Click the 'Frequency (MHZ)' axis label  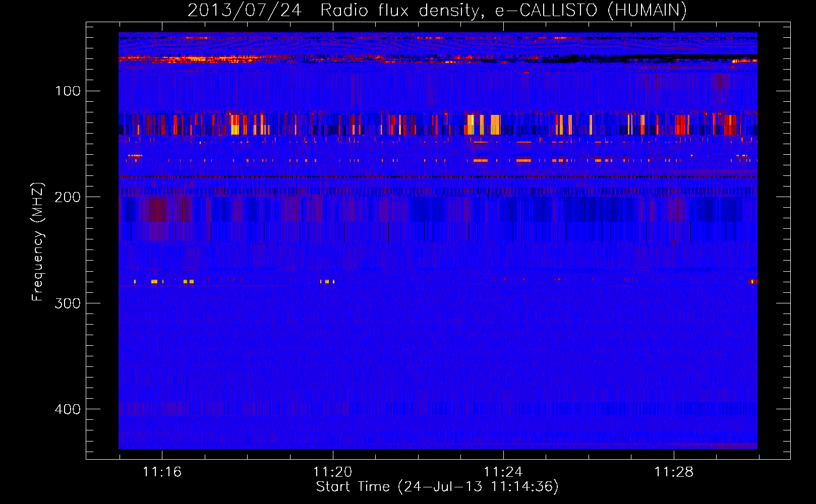coord(37,241)
